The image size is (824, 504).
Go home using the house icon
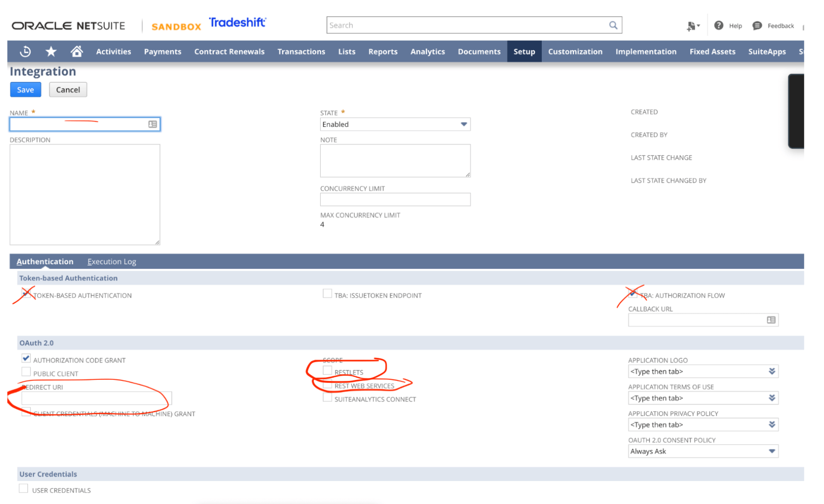[x=77, y=51]
